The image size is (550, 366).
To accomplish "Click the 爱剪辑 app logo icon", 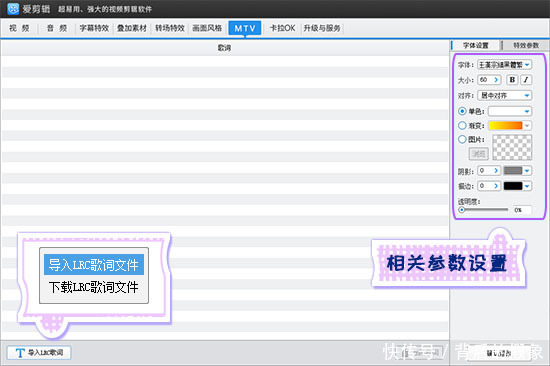I will tap(13, 9).
